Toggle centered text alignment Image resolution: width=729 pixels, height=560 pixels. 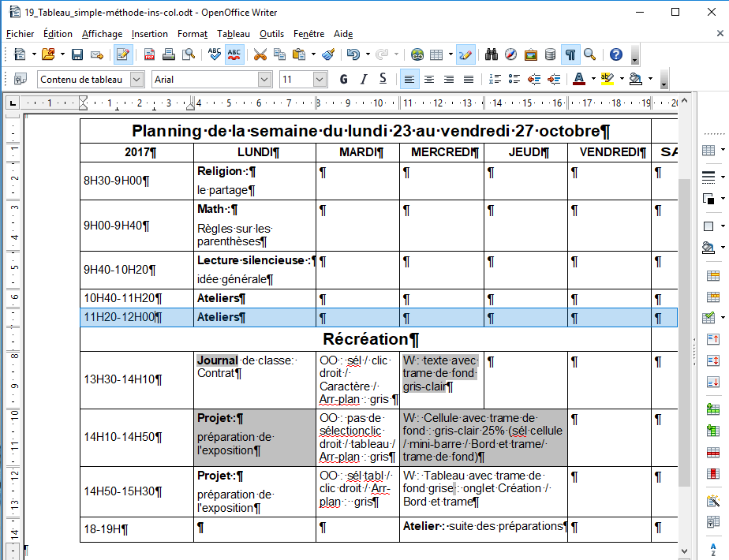[x=429, y=79]
